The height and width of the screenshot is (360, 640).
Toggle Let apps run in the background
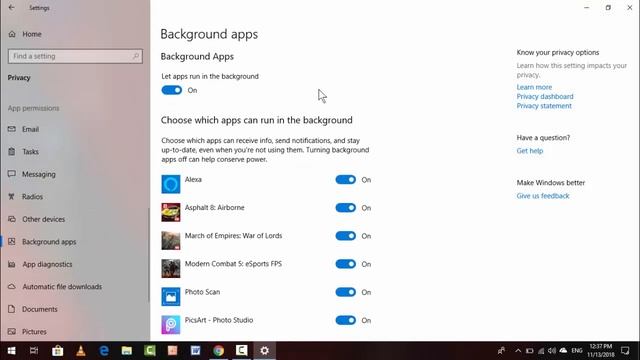pyautogui.click(x=171, y=90)
